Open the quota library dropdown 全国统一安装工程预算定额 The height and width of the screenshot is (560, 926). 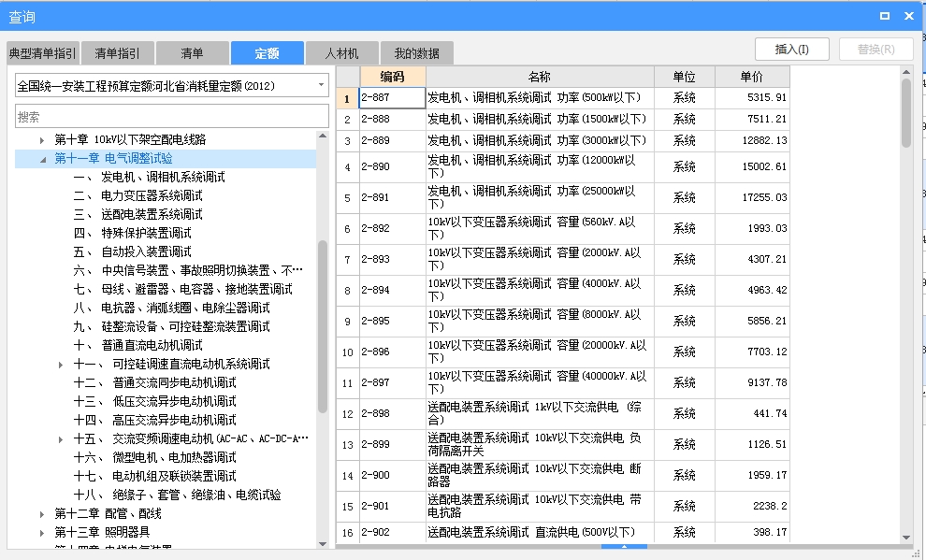tap(172, 86)
